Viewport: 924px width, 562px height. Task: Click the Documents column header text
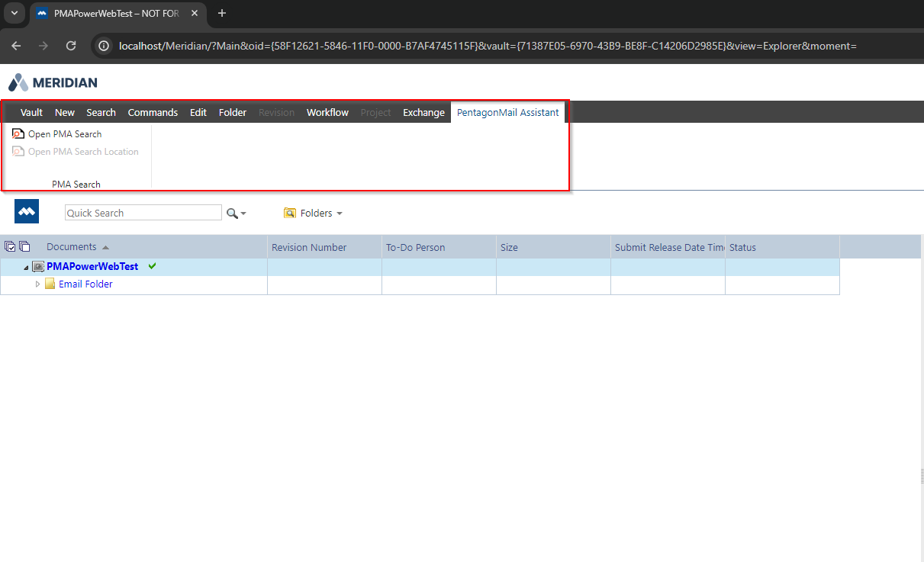pos(71,246)
